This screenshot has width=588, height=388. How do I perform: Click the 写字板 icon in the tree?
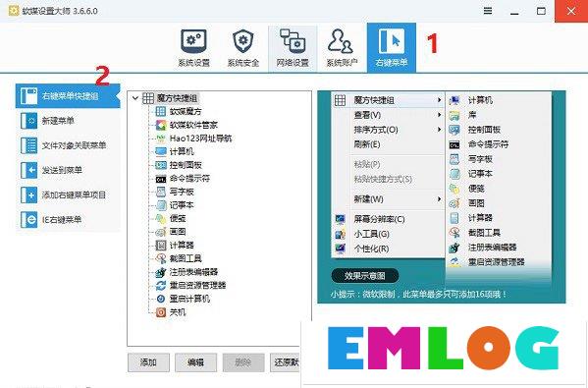point(161,192)
